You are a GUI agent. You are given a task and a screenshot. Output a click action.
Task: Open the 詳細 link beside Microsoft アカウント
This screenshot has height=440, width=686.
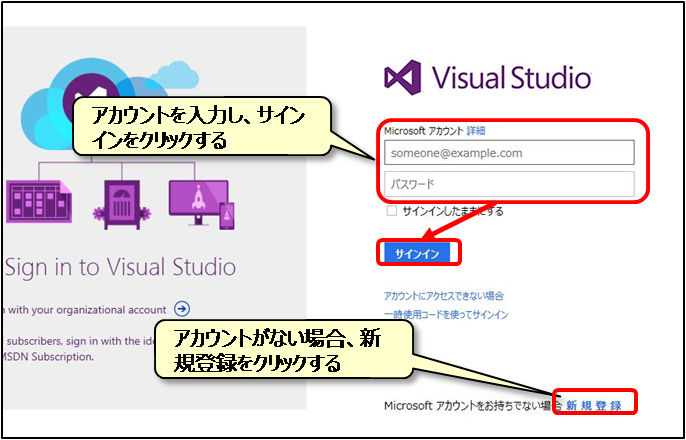tap(476, 131)
